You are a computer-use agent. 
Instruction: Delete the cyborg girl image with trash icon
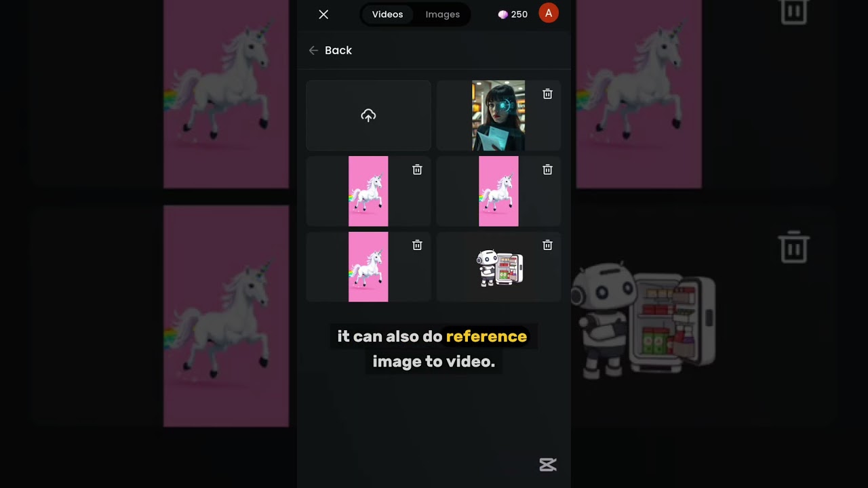[547, 94]
